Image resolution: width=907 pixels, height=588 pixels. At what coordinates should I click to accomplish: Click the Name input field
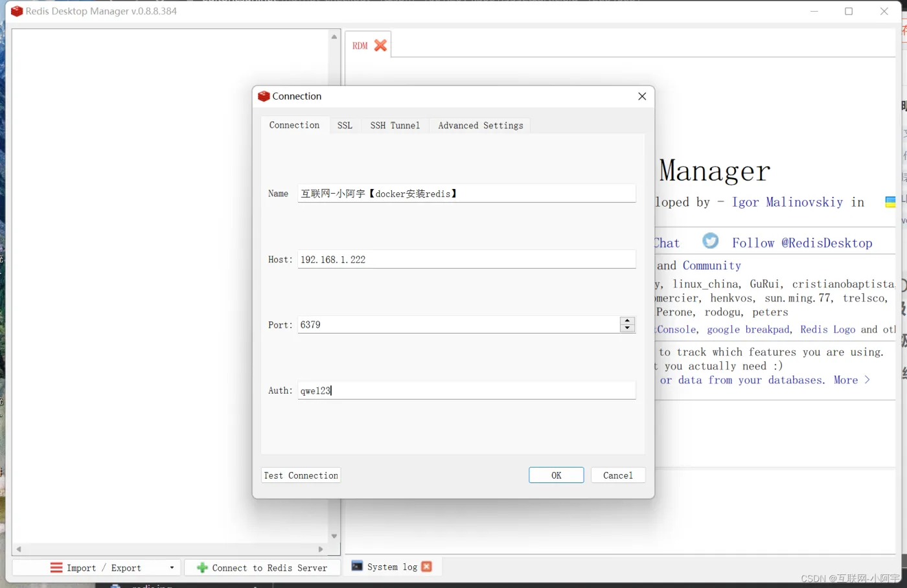[466, 194]
